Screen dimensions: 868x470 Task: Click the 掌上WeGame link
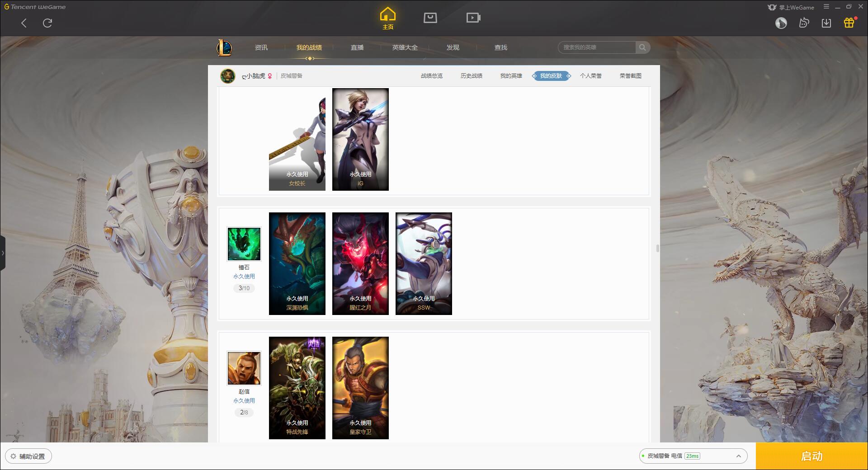tap(791, 7)
